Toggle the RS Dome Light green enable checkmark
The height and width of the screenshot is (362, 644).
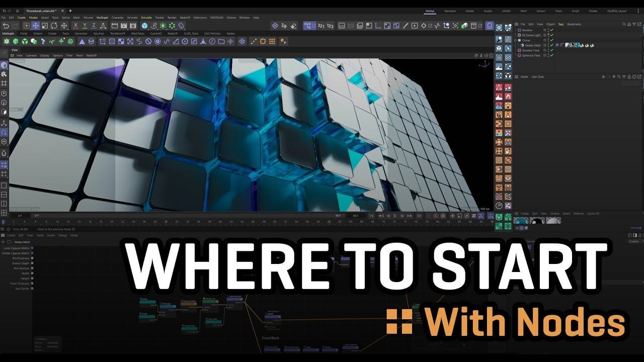(x=552, y=35)
